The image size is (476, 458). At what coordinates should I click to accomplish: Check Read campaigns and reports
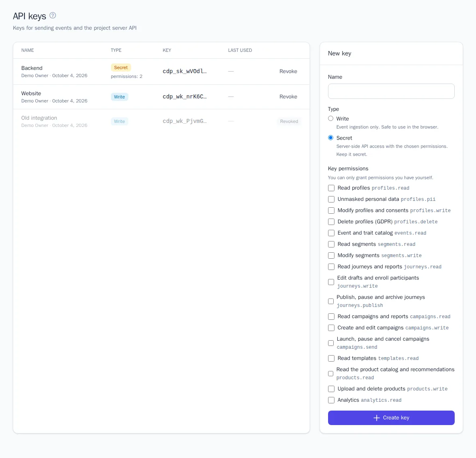coord(331,317)
